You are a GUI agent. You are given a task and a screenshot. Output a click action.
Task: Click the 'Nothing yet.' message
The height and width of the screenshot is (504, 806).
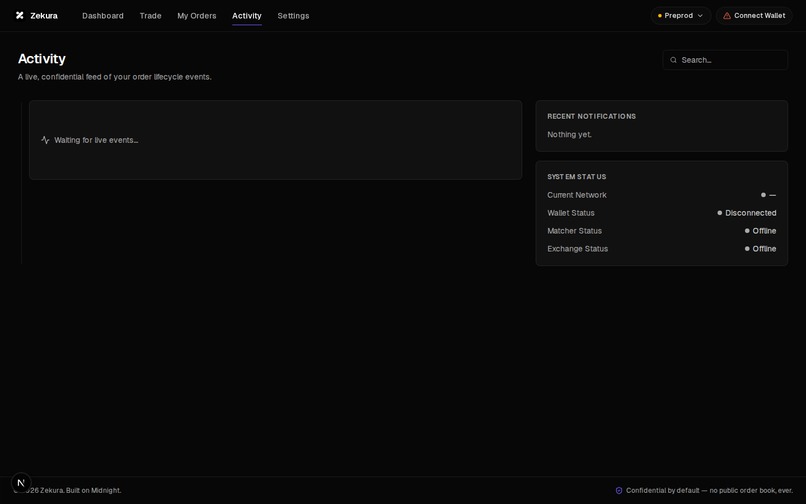[x=570, y=134]
